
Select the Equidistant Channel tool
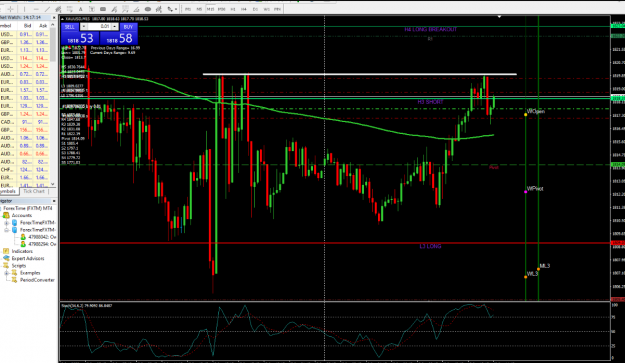[58, 9]
